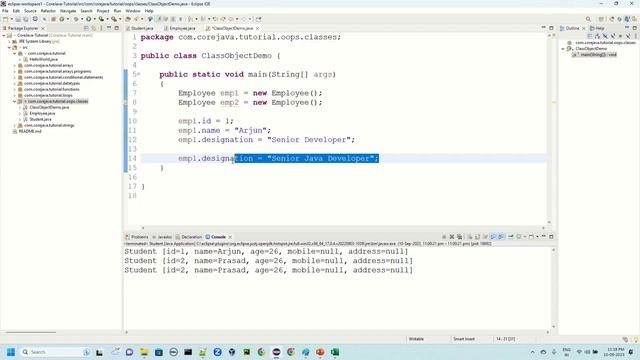Image resolution: width=640 pixels, height=360 pixels.
Task: Click the Coverage run toolbar icon
Action: click(101, 19)
